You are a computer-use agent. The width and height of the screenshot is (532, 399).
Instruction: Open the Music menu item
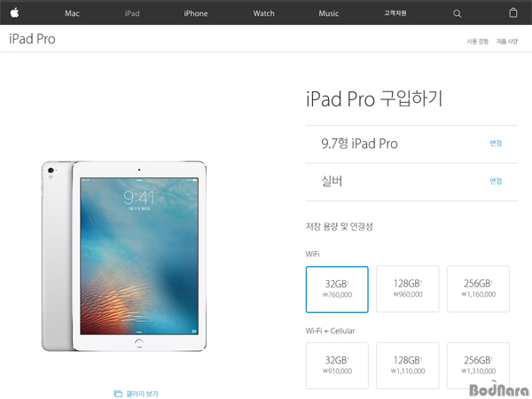click(328, 13)
